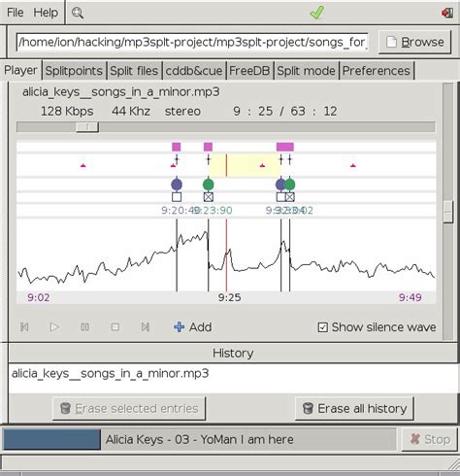460x476 pixels.
Task: Open the Help menu
Action: (x=46, y=13)
